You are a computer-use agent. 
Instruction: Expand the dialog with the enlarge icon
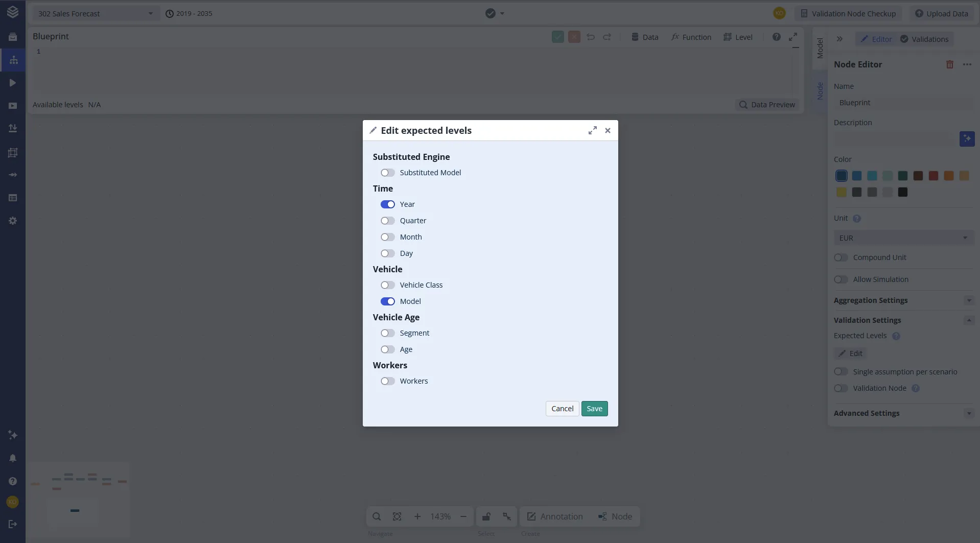point(592,131)
